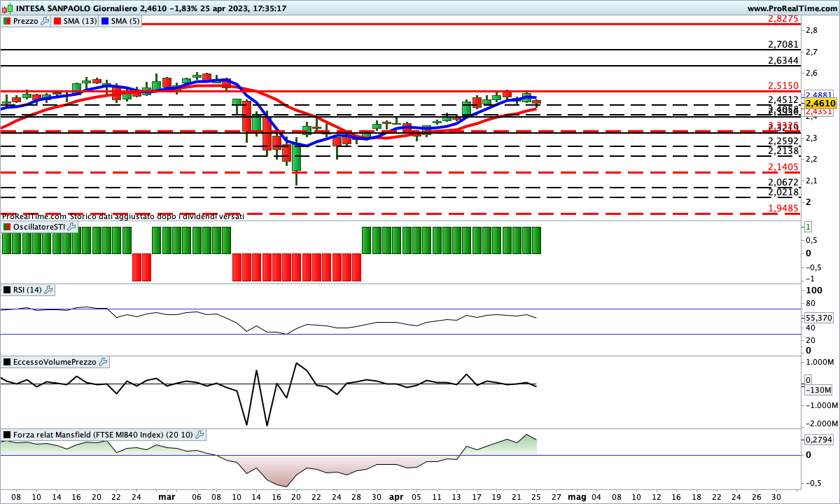Click the red 2,4351 SMA value tag
Viewport: 840px width, 504px height.
818,111
